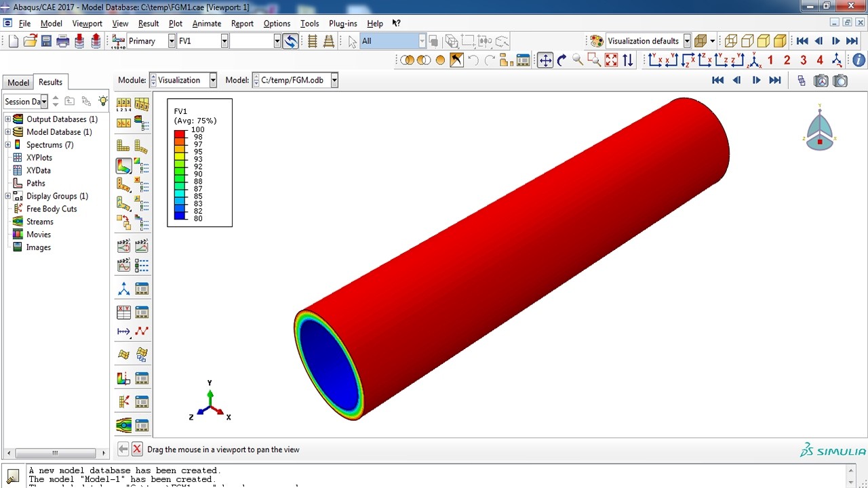The width and height of the screenshot is (868, 488).
Task: Open the Animate menu
Action: [207, 23]
